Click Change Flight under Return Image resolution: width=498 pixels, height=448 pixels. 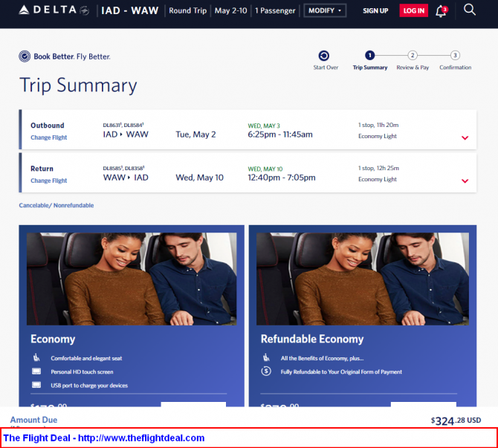coord(48,181)
